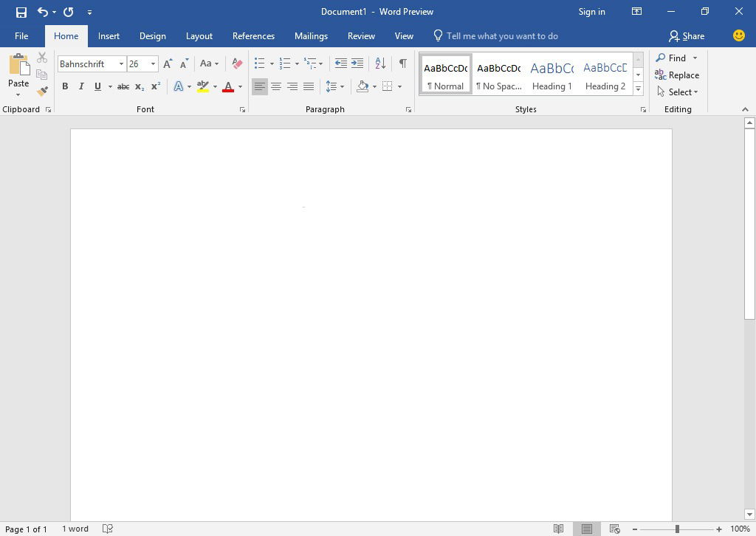Switch to the References tab
Screen dimensions: 756x536
(253, 36)
